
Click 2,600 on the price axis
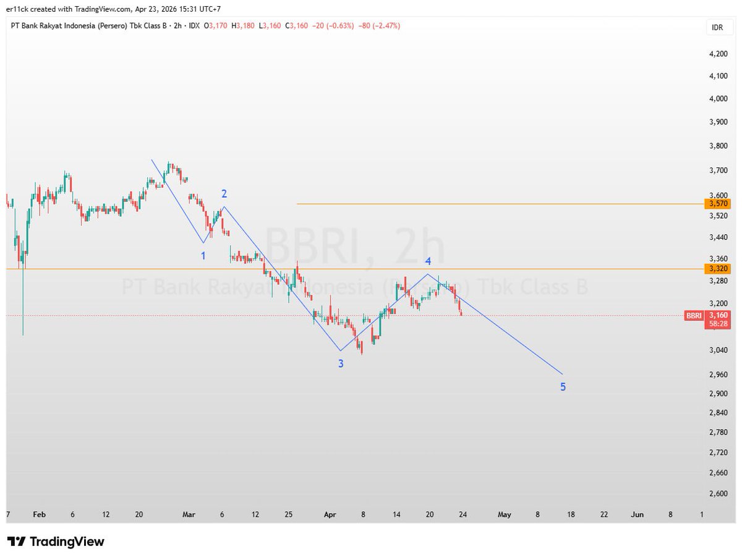tap(719, 494)
